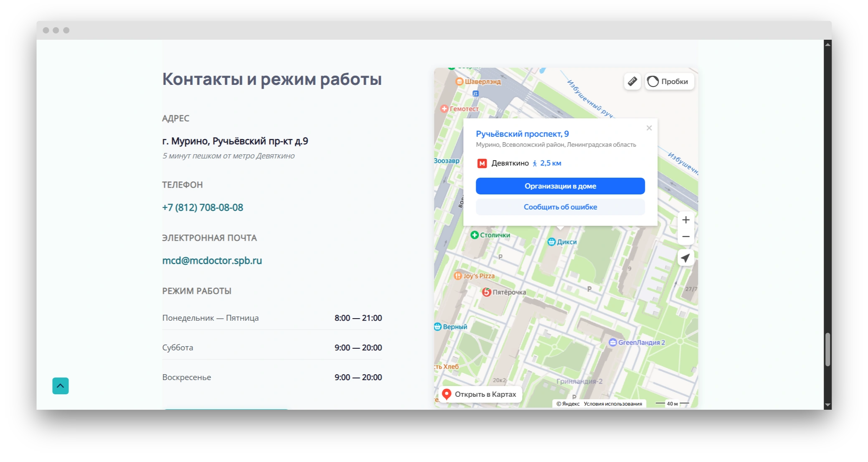Select the Гемотест map marker
The width and height of the screenshot is (868, 462).
click(459, 109)
